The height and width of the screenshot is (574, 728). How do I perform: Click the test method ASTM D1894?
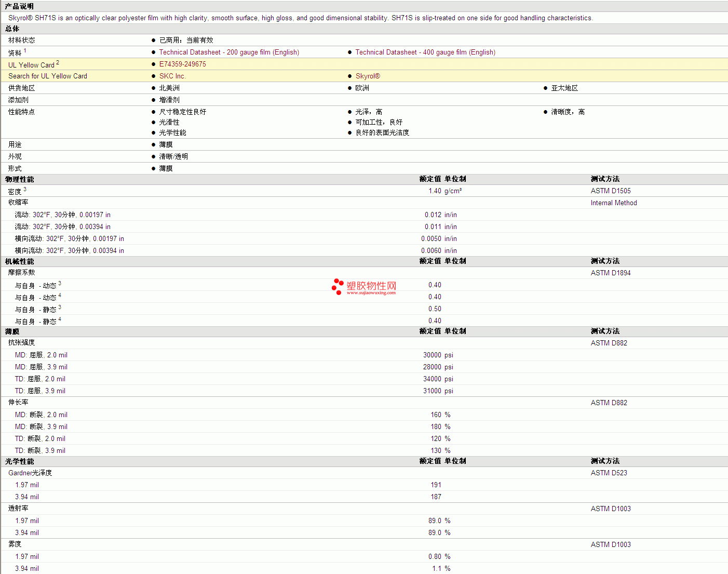pyautogui.click(x=611, y=273)
